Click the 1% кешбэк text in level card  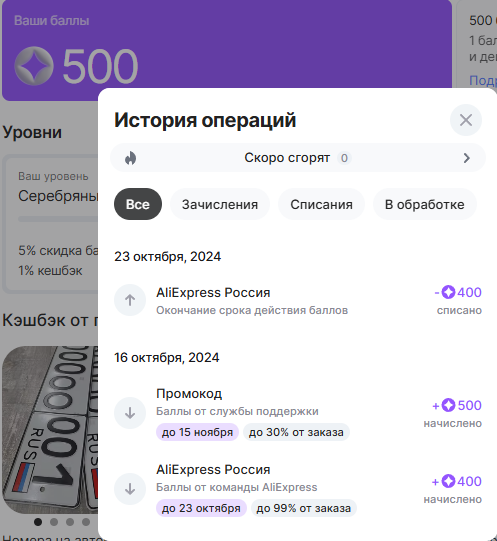[x=50, y=270]
